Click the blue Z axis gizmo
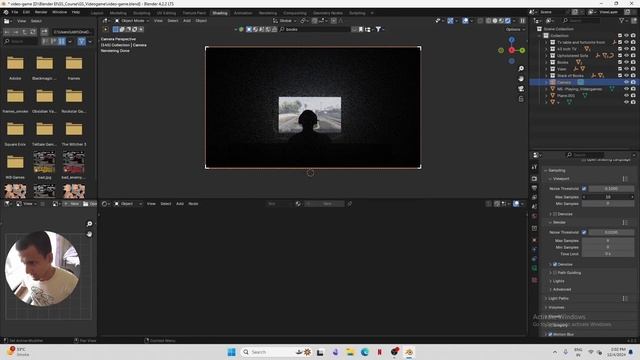The width and height of the screenshot is (640, 360). 511,40
